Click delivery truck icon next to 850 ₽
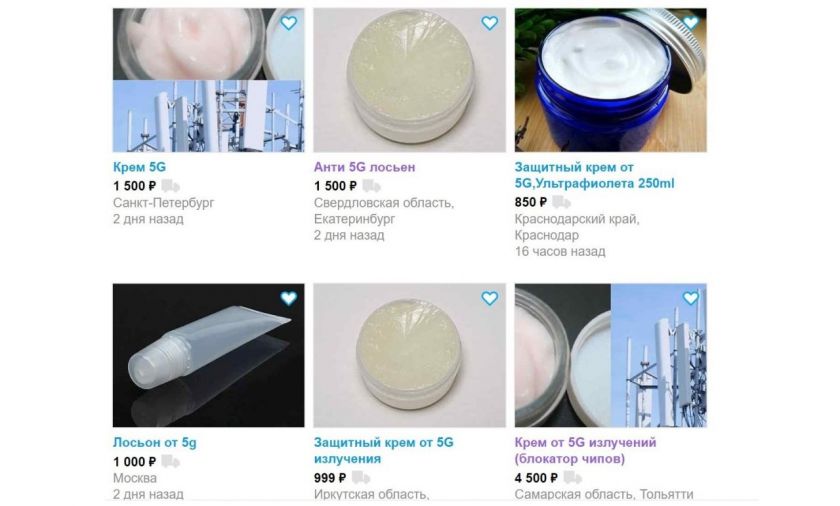Image resolution: width=840 pixels, height=506 pixels. click(x=561, y=202)
